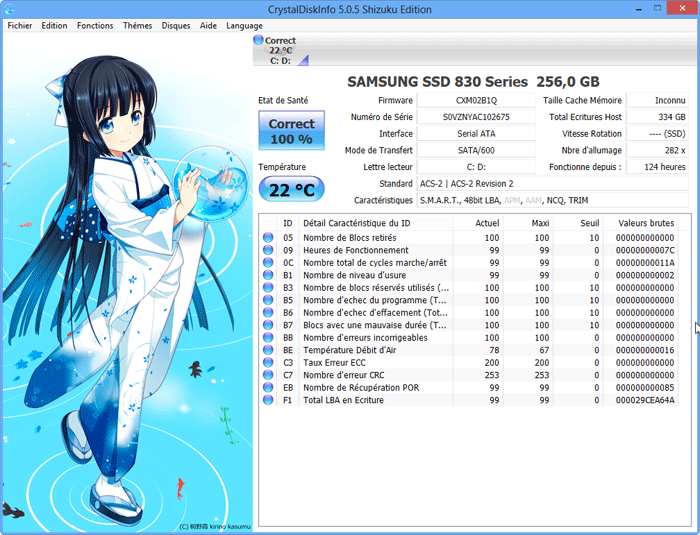
Task: Click the Actuel column header
Action: (478, 223)
